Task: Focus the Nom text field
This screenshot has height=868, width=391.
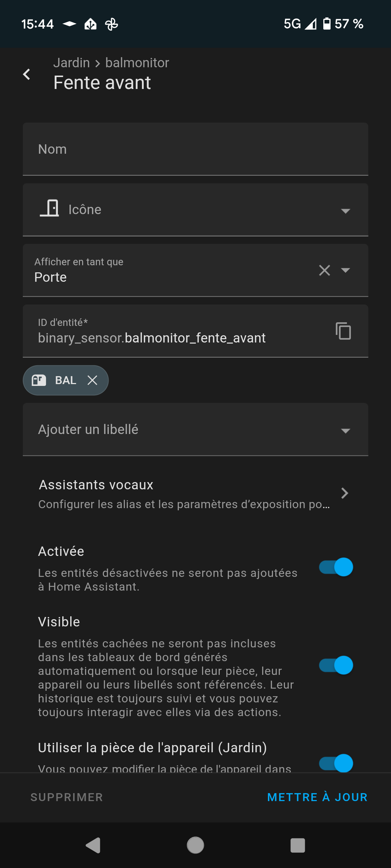Action: tap(195, 149)
